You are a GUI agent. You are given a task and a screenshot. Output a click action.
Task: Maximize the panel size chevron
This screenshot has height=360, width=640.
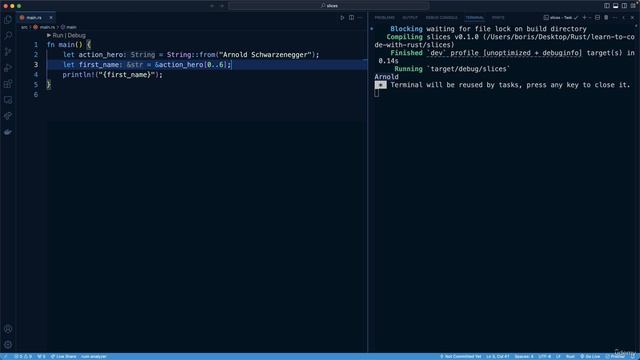point(623,18)
